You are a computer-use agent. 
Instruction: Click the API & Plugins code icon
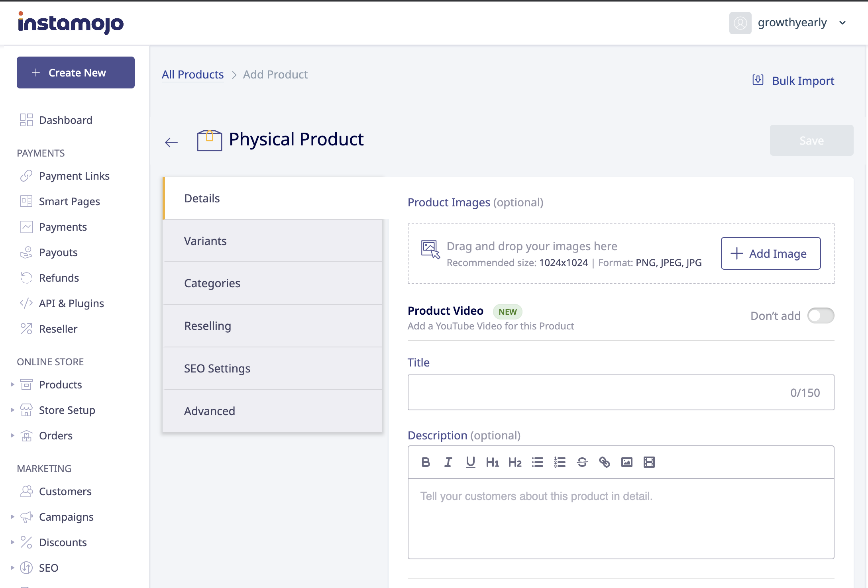26,303
